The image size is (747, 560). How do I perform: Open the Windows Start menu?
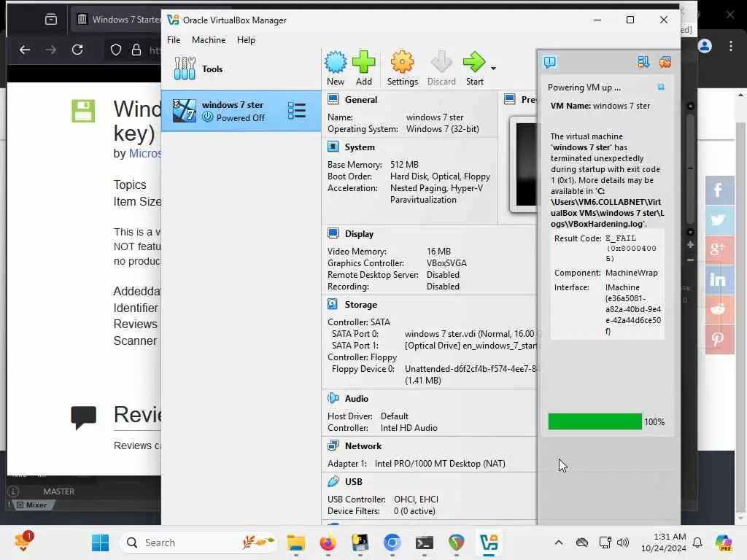(100, 542)
